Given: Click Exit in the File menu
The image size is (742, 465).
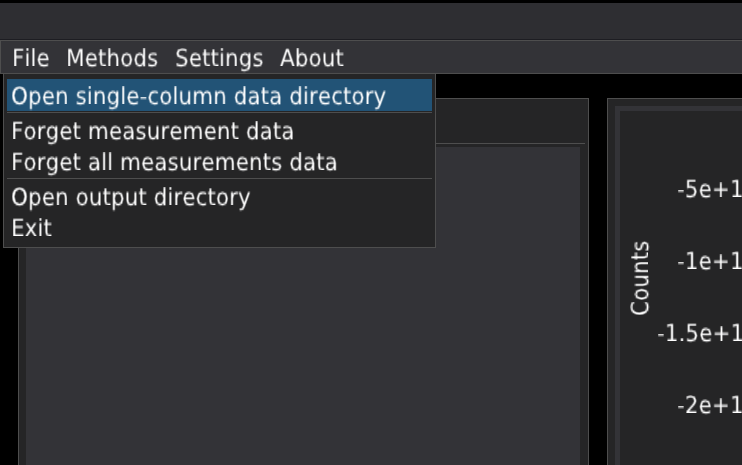Looking at the screenshot, I should pos(32,228).
